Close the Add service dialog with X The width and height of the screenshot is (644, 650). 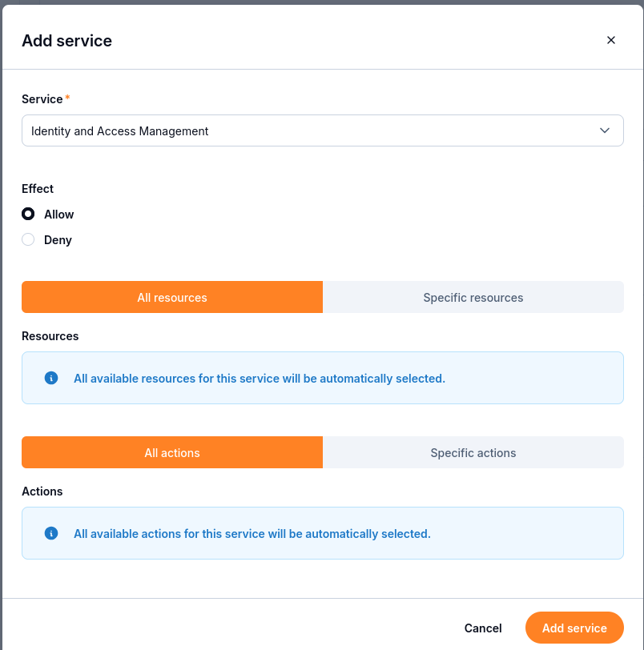[610, 40]
